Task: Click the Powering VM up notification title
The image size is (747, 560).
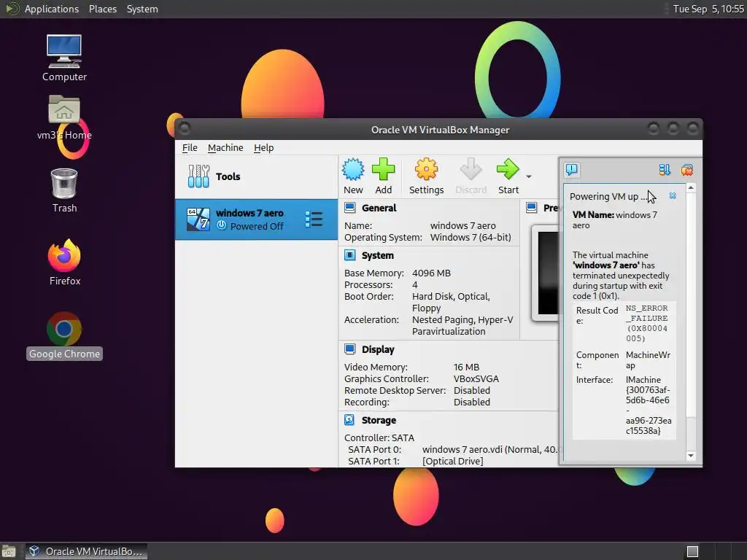Action: pyautogui.click(x=608, y=196)
